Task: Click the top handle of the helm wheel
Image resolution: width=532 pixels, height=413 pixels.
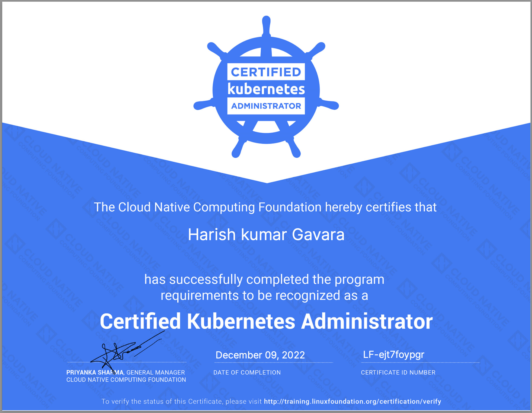Action: coord(266,25)
